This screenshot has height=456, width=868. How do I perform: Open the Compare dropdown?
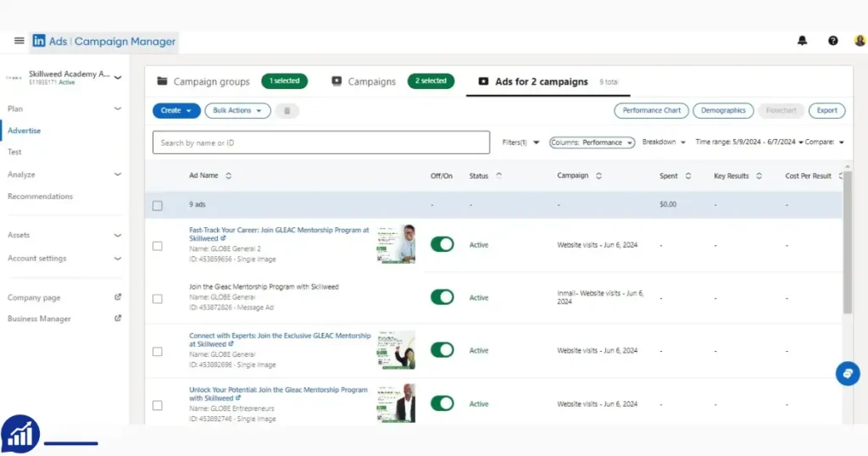click(825, 142)
